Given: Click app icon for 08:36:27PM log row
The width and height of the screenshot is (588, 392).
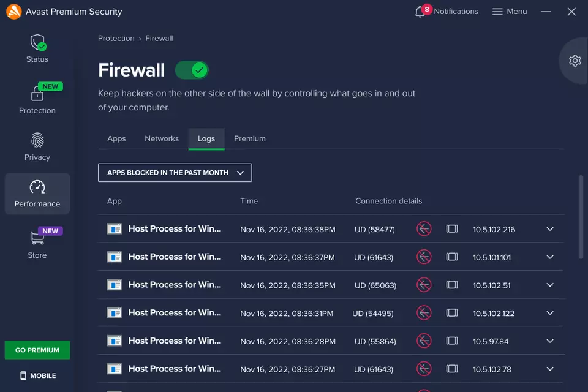Looking at the screenshot, I should tap(114, 369).
